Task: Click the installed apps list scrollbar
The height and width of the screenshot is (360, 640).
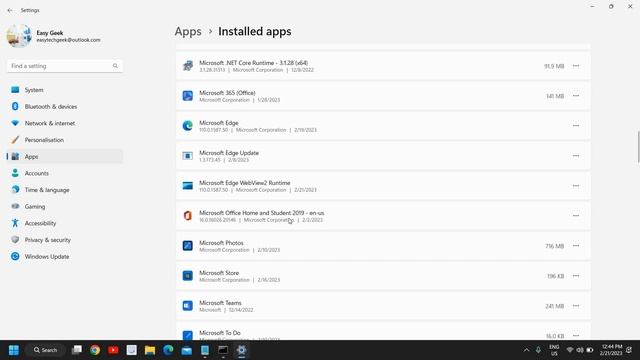Action: point(638,147)
